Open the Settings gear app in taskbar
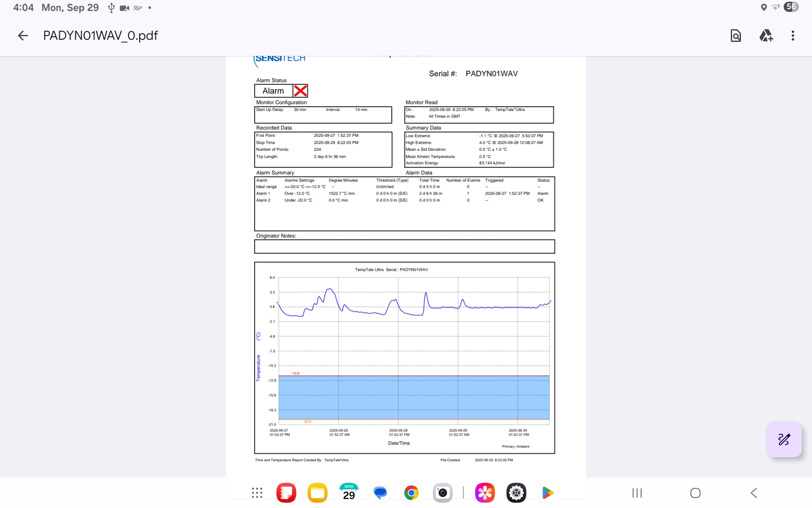 tap(516, 493)
